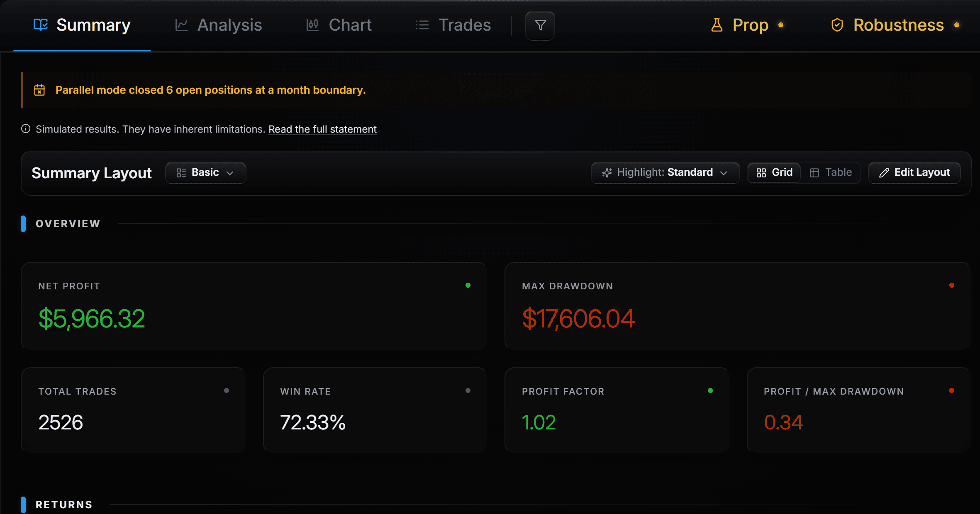980x514 pixels.
Task: Open the Basic layout dropdown
Action: [206, 173]
